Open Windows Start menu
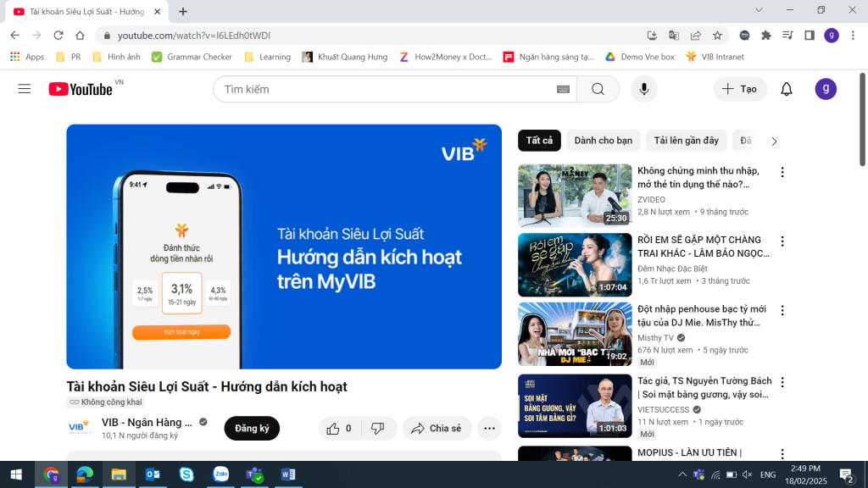 coord(16,474)
